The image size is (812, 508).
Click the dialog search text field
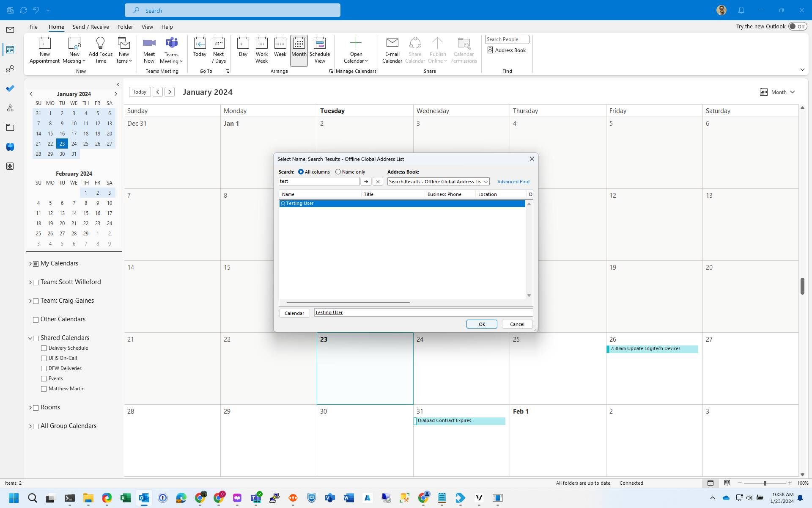click(x=319, y=181)
